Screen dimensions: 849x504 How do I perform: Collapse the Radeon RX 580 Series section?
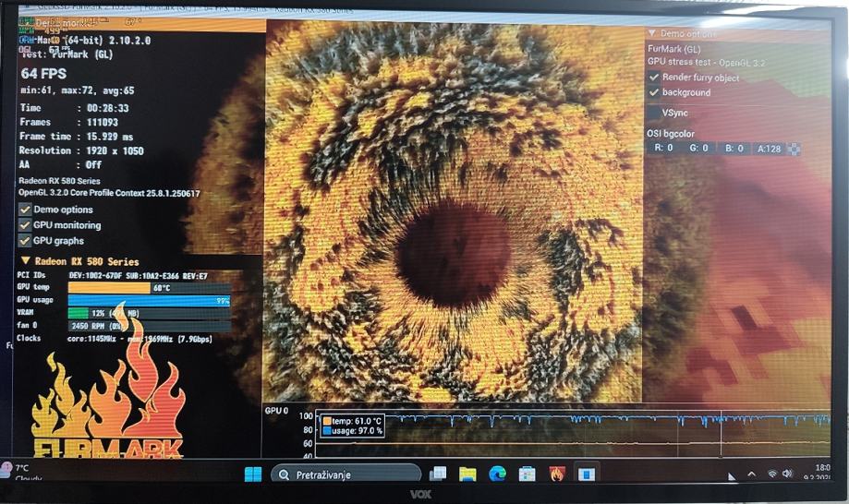[x=25, y=261]
